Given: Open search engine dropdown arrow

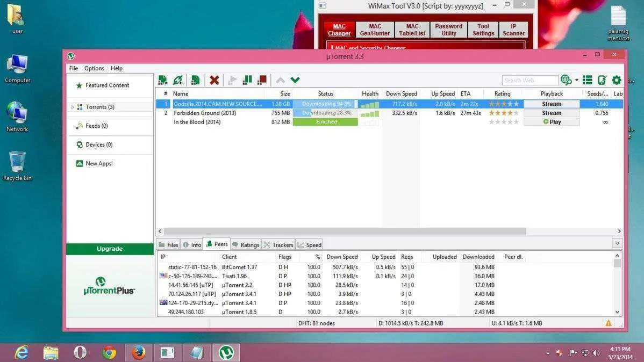Looking at the screenshot, I should (x=576, y=80).
